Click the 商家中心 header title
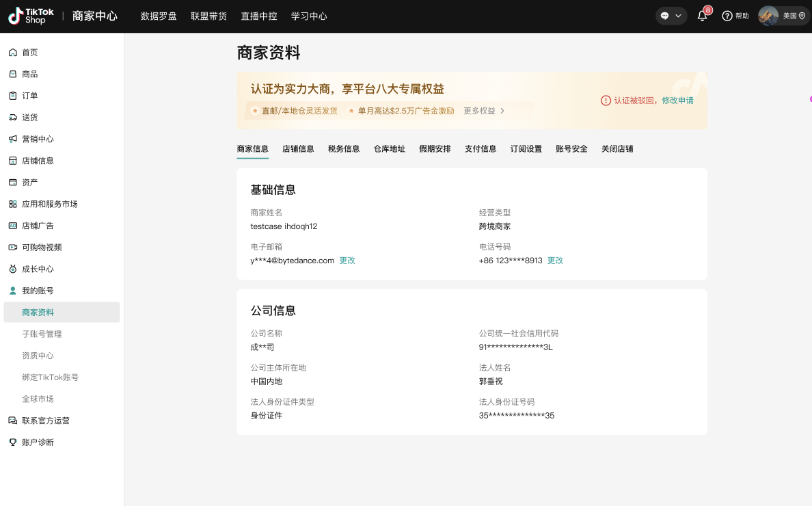 tap(95, 16)
